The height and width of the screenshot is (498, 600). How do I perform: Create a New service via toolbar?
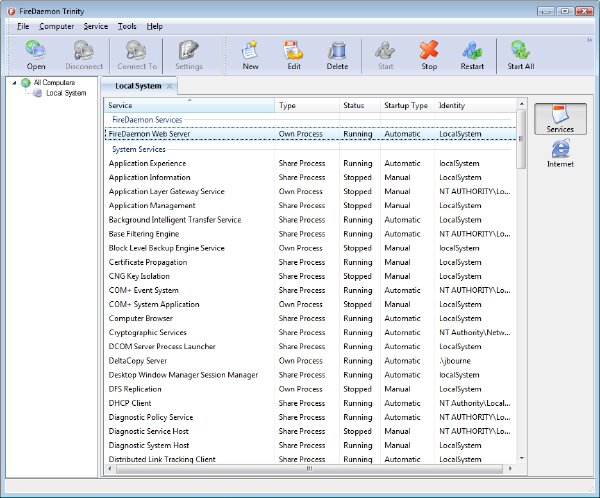pyautogui.click(x=250, y=56)
